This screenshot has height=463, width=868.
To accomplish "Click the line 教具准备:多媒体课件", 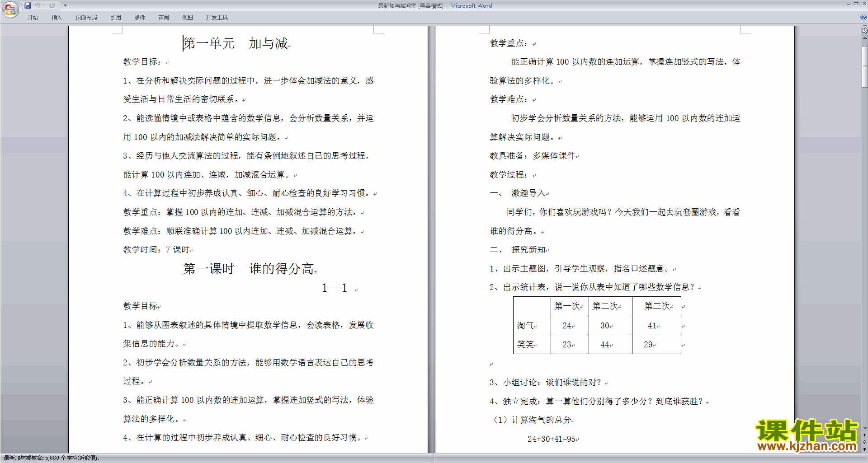I will (x=533, y=156).
